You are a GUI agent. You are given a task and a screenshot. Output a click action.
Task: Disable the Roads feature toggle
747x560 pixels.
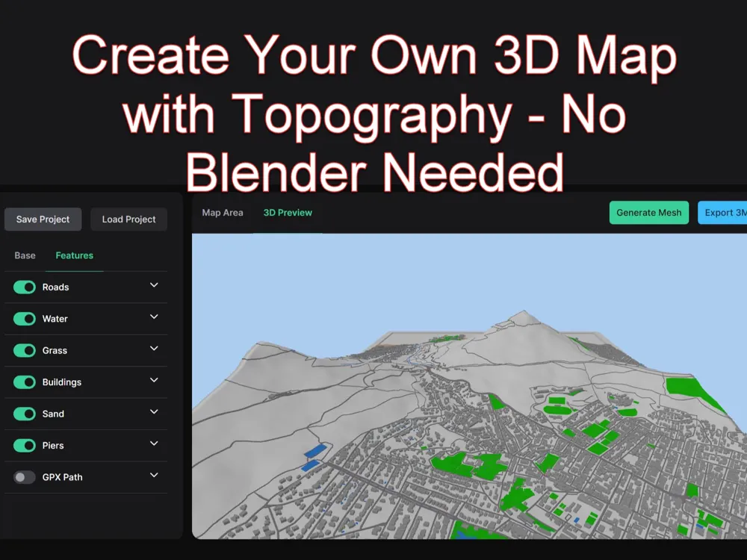(23, 287)
